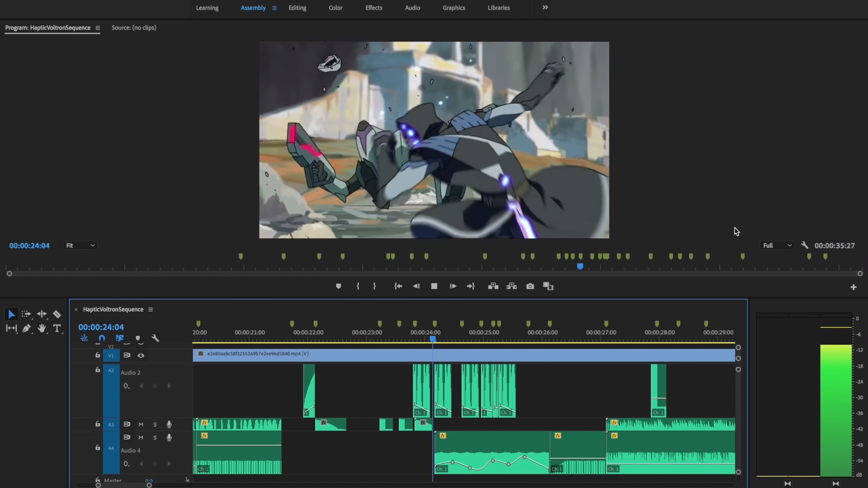Select the Razor tool

pyautogui.click(x=57, y=314)
